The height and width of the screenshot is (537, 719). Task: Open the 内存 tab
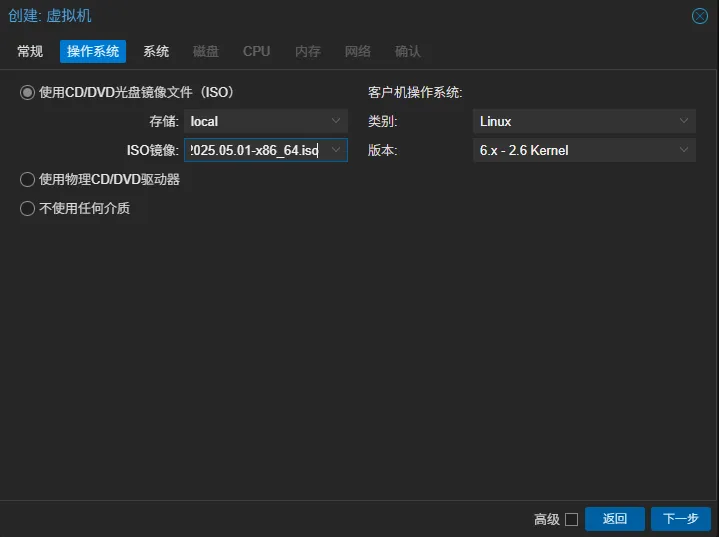[308, 51]
